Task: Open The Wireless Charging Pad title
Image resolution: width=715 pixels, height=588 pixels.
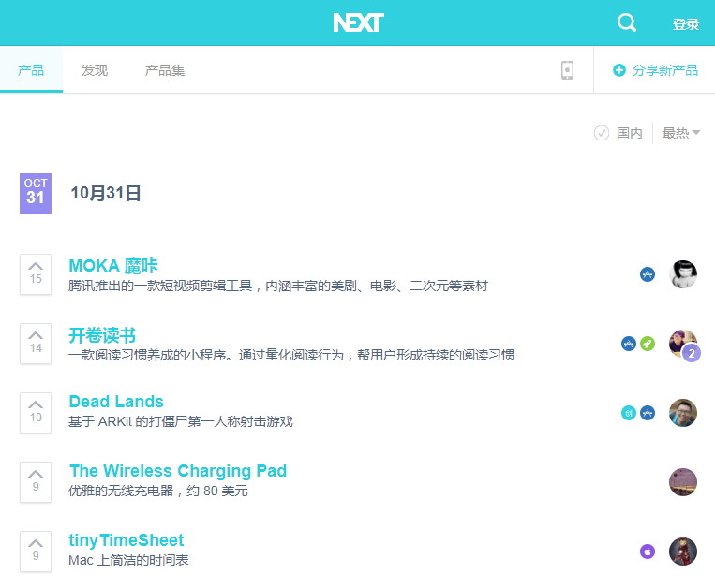Action: [178, 471]
